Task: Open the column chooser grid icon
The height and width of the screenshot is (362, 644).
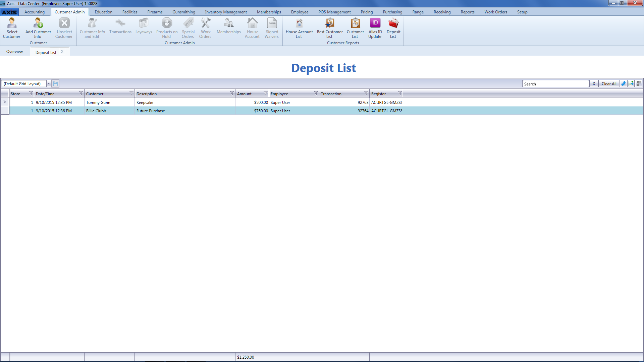Action: coord(639,83)
